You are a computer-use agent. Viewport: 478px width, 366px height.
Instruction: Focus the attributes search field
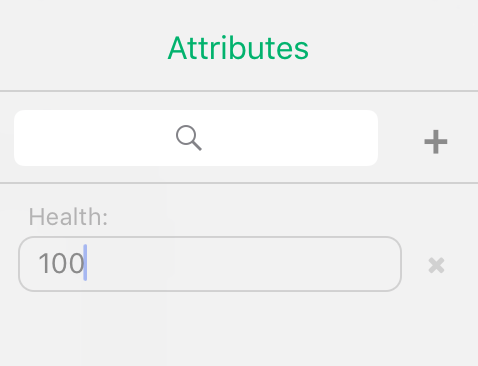(x=196, y=138)
